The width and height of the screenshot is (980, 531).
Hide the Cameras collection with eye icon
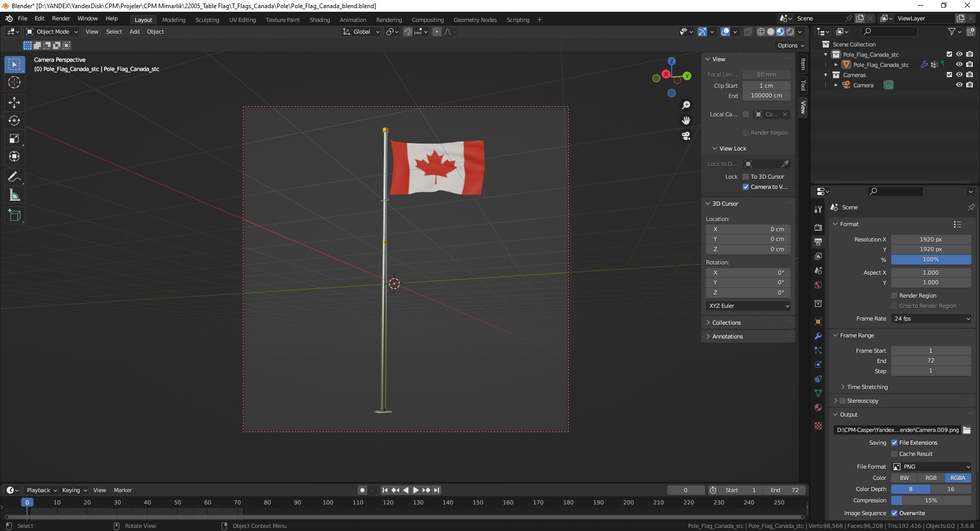(959, 75)
